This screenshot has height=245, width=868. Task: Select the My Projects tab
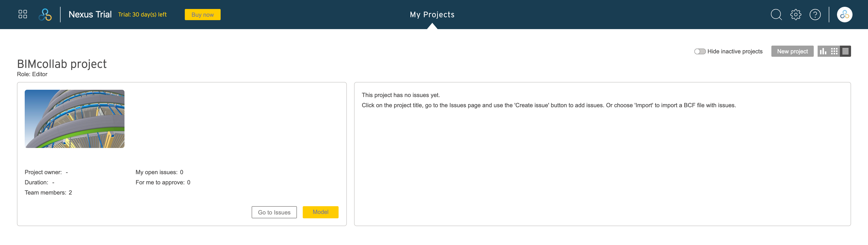click(432, 15)
